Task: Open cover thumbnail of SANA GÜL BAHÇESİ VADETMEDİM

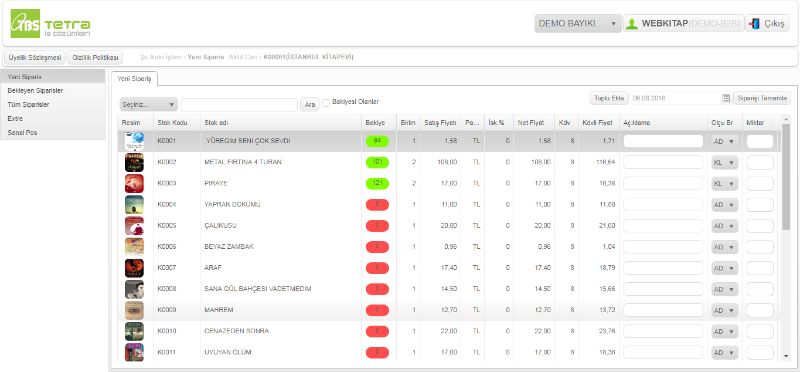Action: (x=134, y=289)
